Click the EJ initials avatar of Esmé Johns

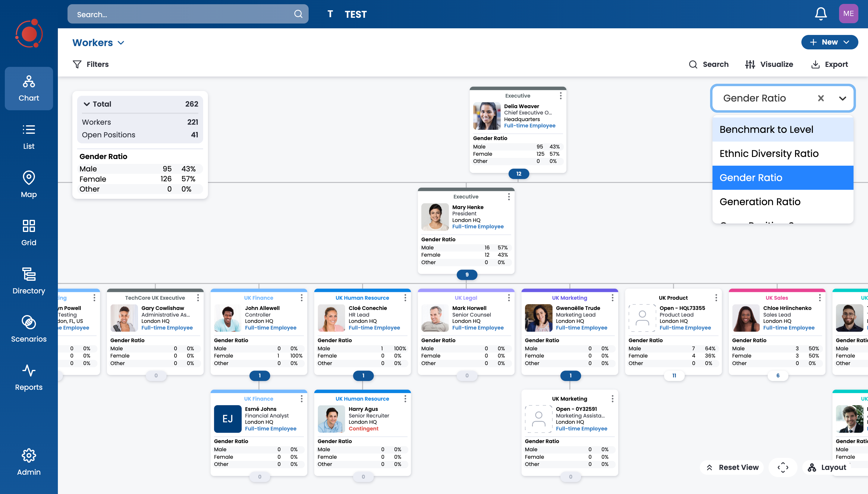pyautogui.click(x=228, y=419)
